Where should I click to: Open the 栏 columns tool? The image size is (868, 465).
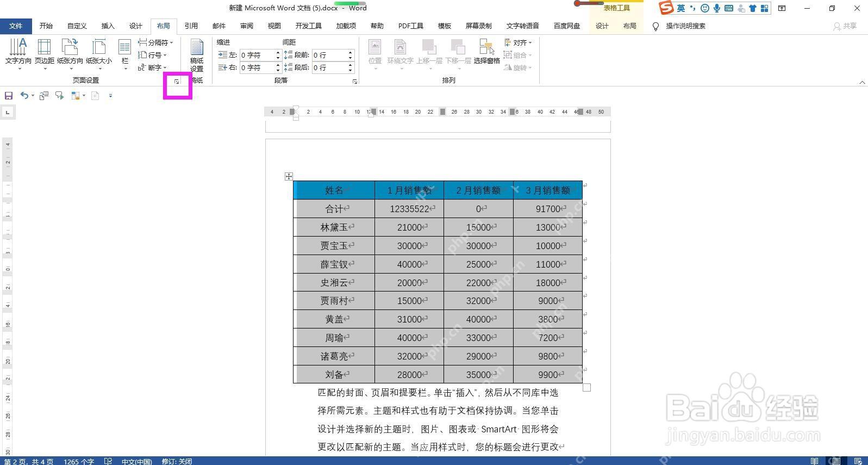tap(125, 53)
